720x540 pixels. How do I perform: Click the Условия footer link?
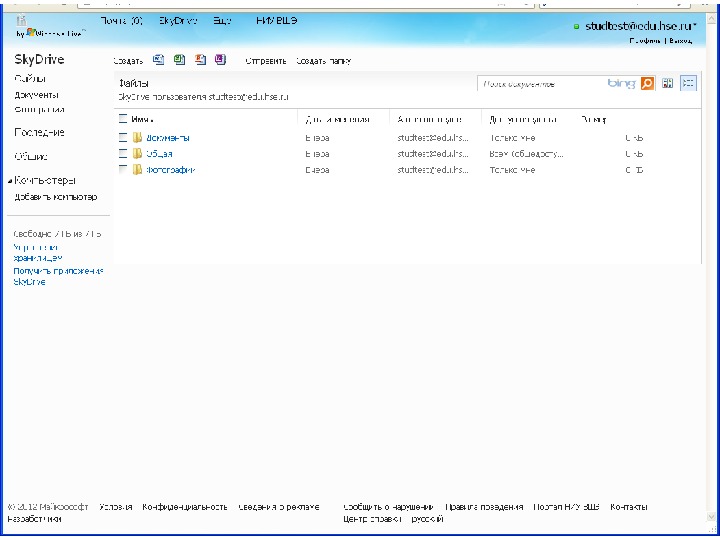click(x=116, y=507)
